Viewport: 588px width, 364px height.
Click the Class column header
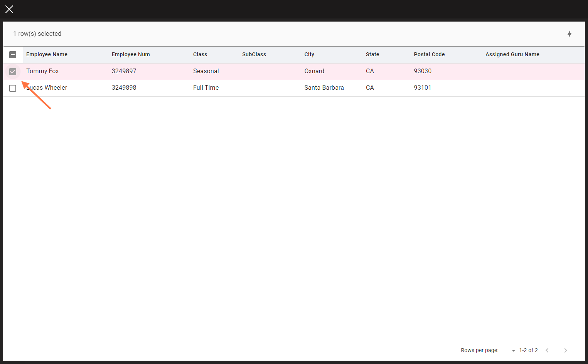tap(200, 54)
